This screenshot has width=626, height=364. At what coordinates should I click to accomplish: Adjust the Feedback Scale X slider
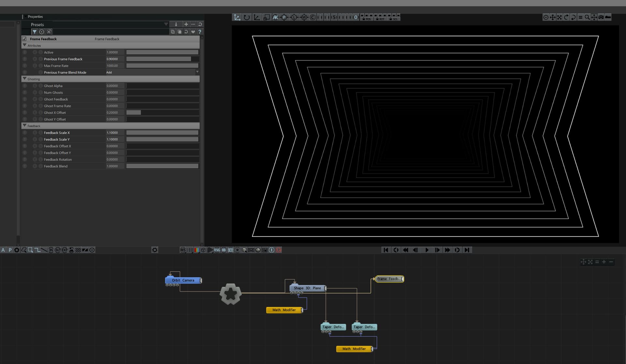162,133
